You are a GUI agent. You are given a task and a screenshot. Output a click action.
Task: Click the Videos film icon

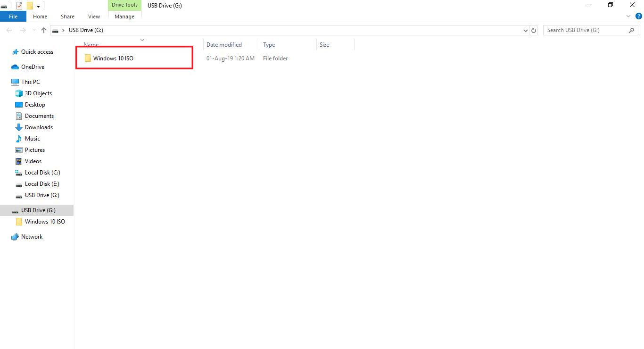(x=19, y=161)
